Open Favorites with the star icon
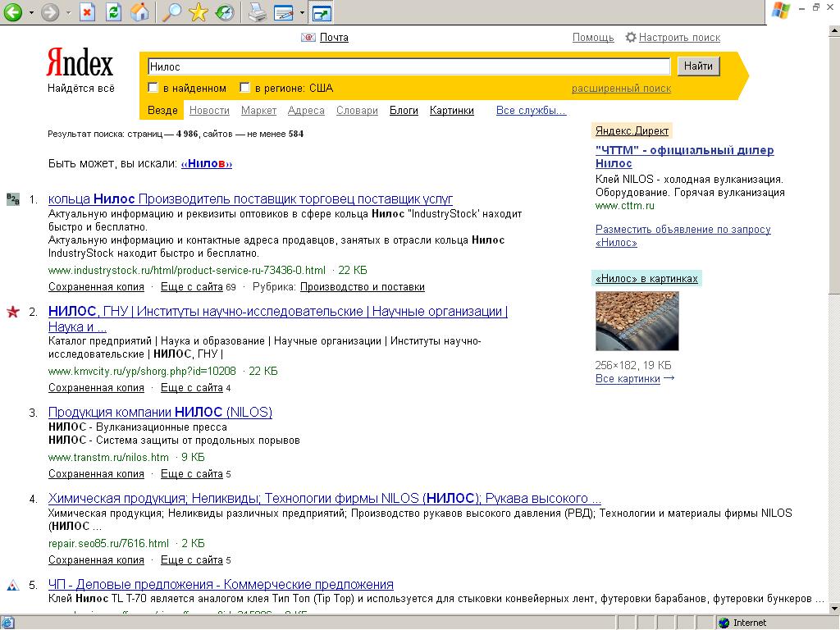The height and width of the screenshot is (630, 840). (199, 11)
